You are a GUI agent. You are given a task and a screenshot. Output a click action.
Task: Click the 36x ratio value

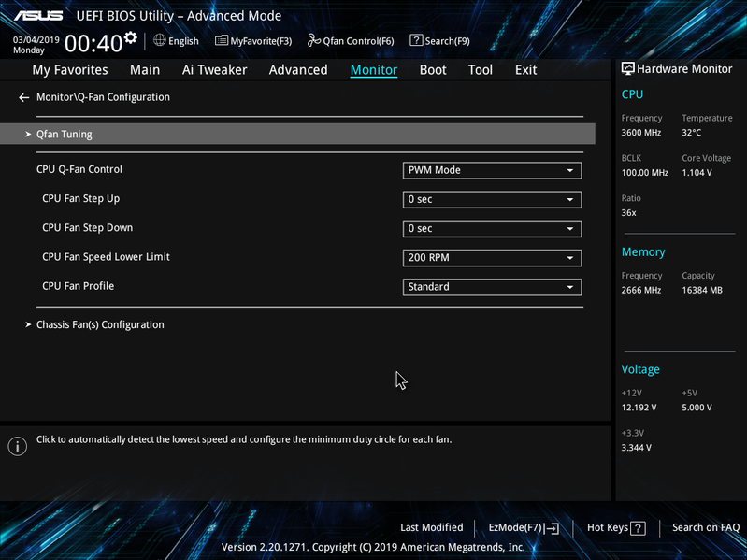pos(628,213)
